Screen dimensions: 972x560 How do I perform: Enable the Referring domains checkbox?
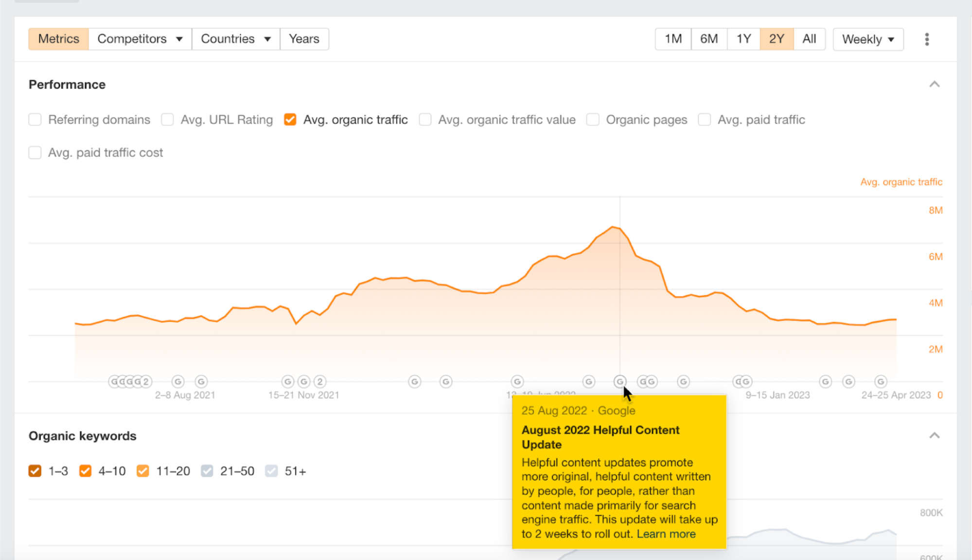pos(35,119)
